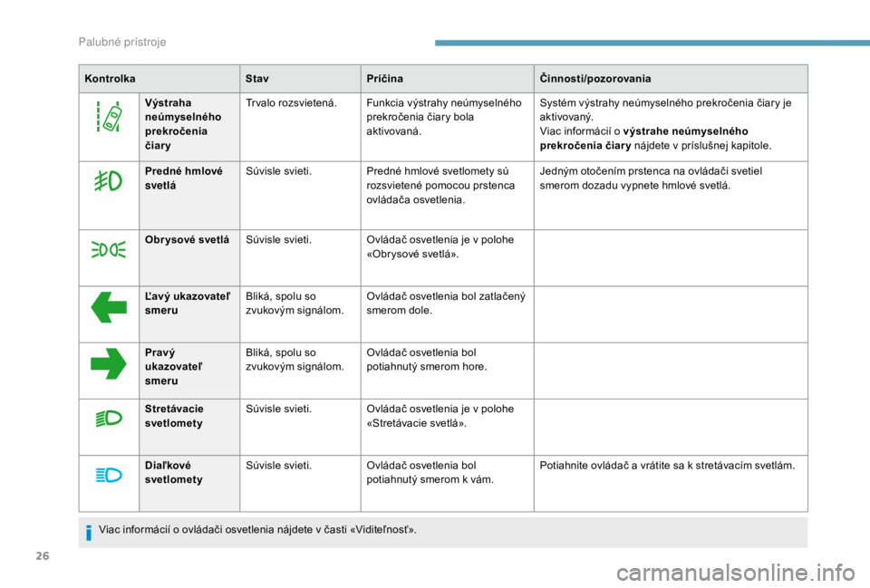
Task: Select the 'Stretávacie svetlomety' label
Action: 174,416
